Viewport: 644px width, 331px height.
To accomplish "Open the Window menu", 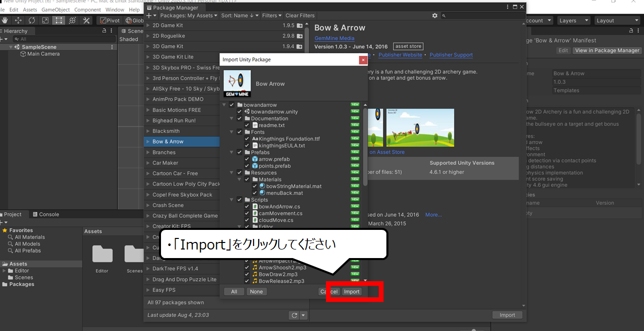I will click(x=115, y=10).
